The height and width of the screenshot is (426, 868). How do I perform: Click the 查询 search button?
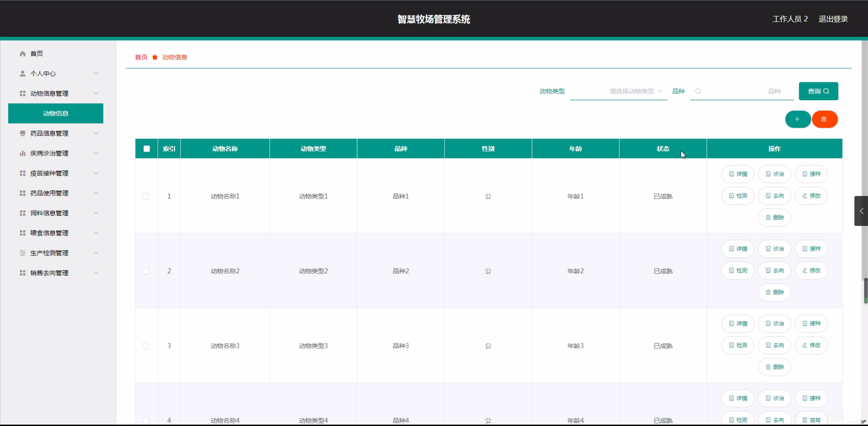coord(818,91)
